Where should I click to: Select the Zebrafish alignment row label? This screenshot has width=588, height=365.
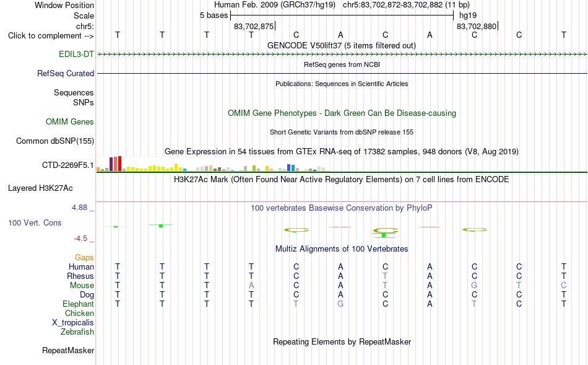(x=77, y=332)
